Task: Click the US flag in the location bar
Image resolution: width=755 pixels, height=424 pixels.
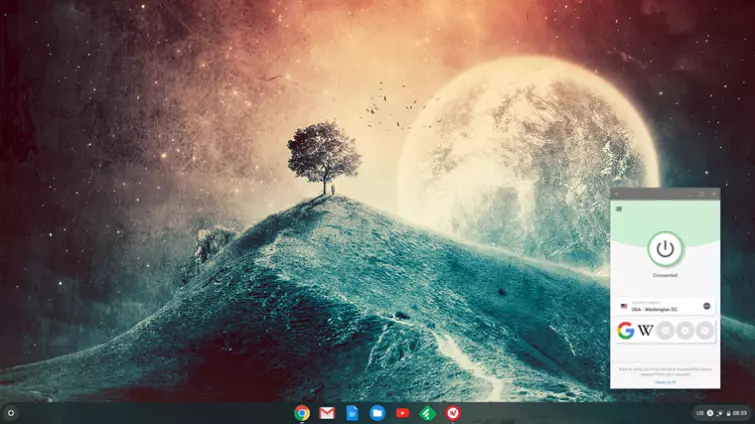Action: pos(624,306)
